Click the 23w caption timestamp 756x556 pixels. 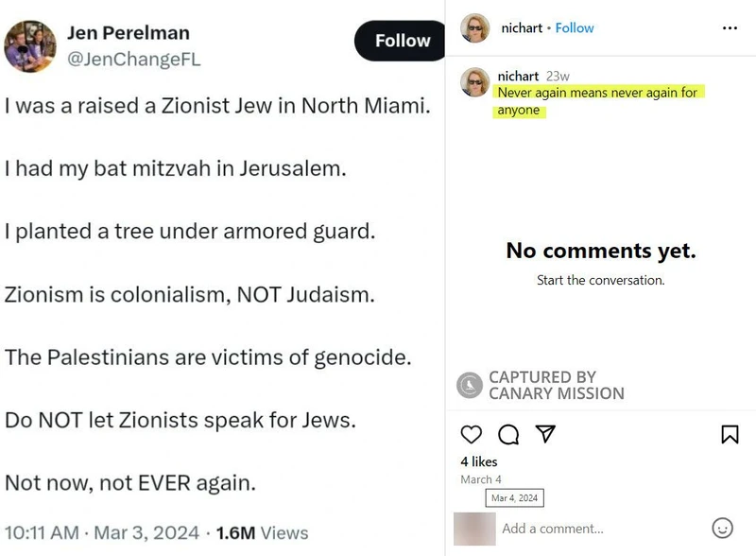tap(558, 77)
